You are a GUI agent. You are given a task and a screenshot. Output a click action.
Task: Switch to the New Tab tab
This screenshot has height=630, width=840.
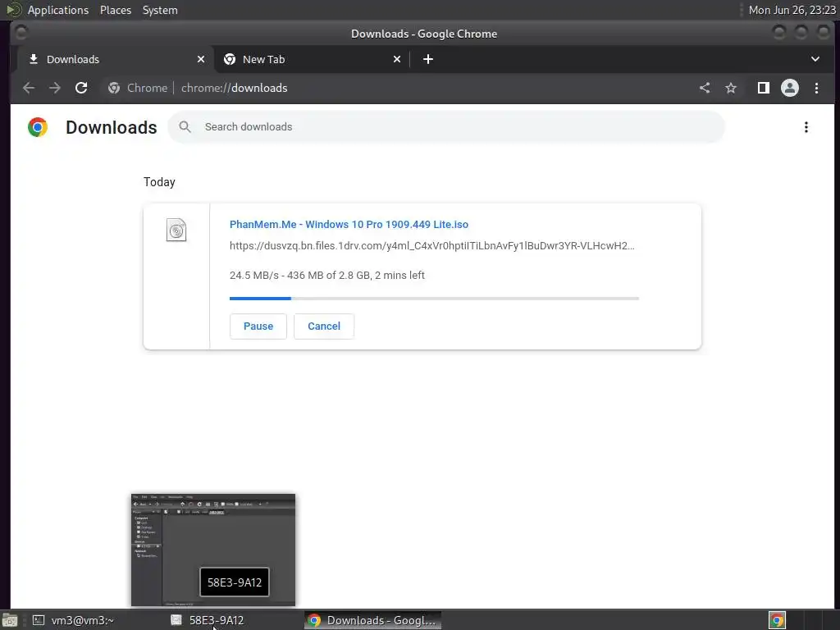pos(313,59)
